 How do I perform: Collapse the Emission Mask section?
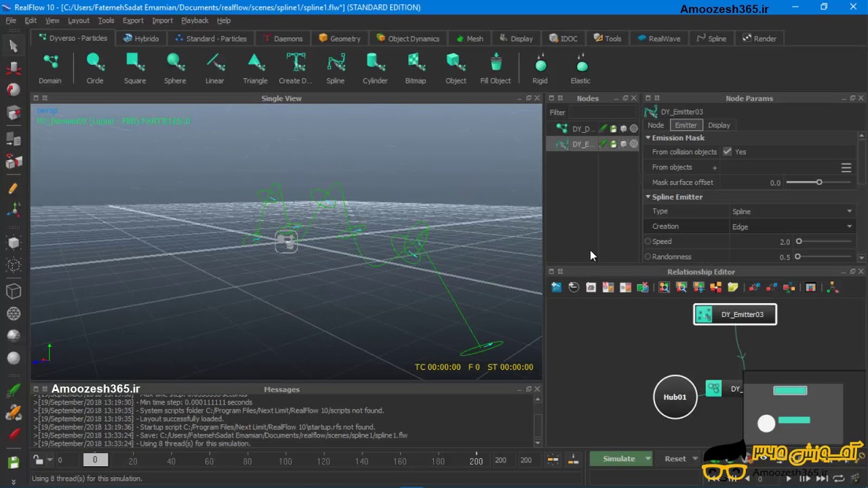point(648,138)
